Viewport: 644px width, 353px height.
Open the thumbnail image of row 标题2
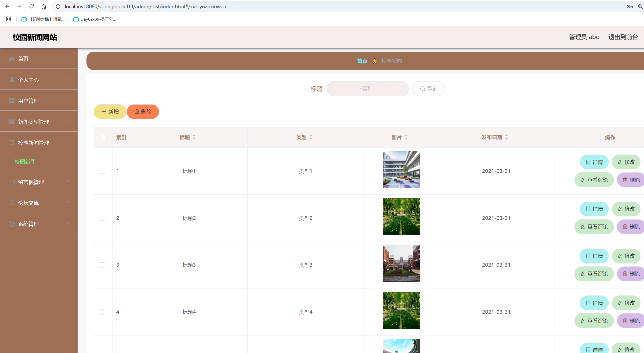401,217
